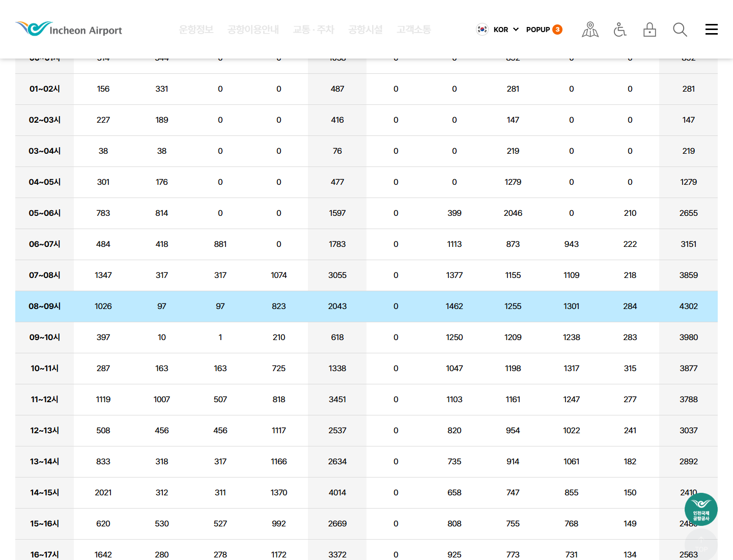Click value 76 in the 03~04시 row
Screen dimensions: 733x560
(x=337, y=151)
